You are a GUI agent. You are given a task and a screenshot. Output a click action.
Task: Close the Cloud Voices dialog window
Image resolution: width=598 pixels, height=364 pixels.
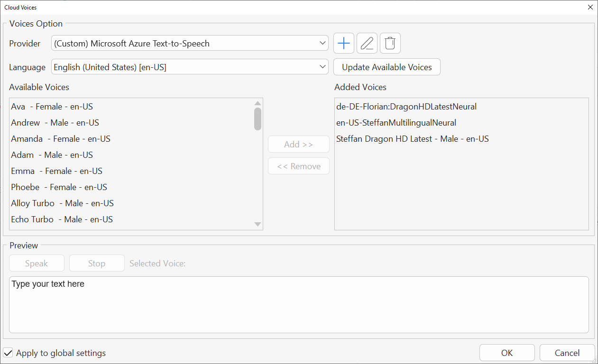pos(590,7)
